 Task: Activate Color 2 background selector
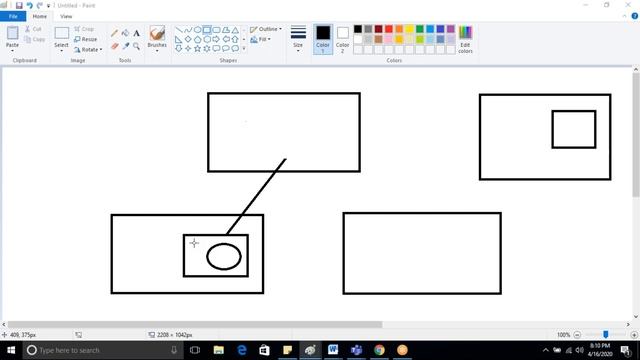tap(342, 39)
